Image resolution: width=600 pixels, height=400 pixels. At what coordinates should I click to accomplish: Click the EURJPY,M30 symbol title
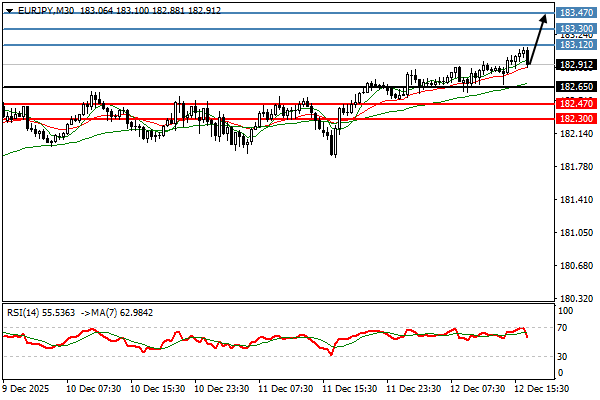(42, 10)
